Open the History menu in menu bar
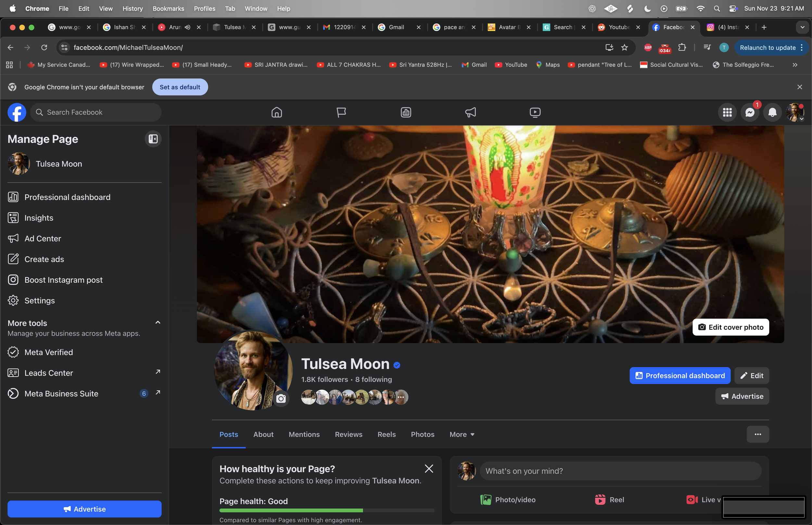Viewport: 812px width, 525px height. point(132,8)
